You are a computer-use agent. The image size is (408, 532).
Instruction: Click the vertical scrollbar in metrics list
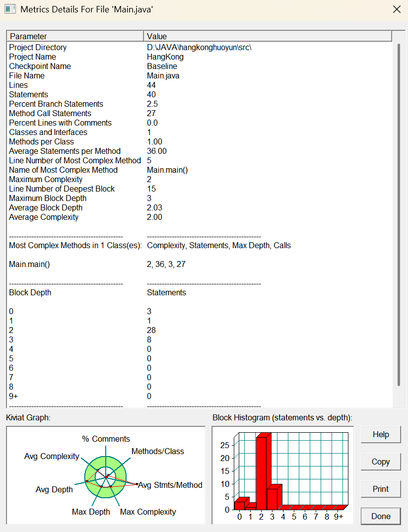pos(399,214)
